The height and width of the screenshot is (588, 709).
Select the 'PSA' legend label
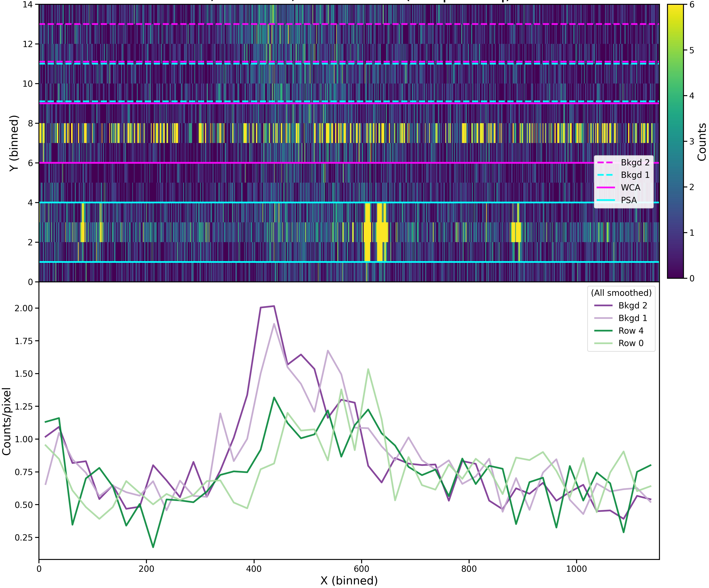[x=629, y=200]
